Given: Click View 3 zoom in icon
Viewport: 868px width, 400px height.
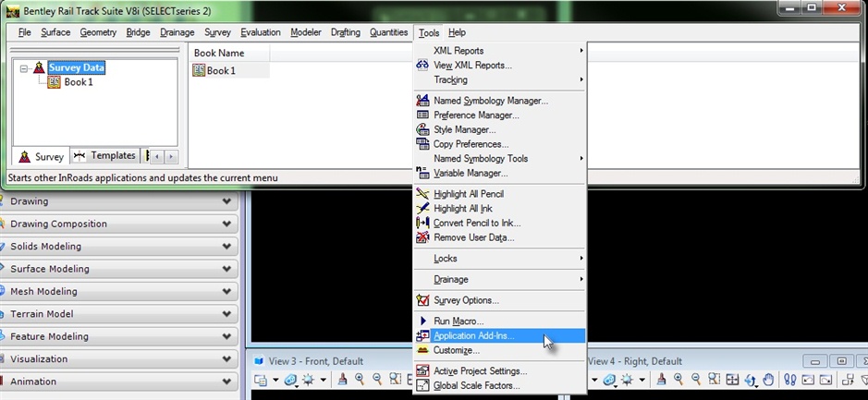Looking at the screenshot, I should (x=360, y=380).
